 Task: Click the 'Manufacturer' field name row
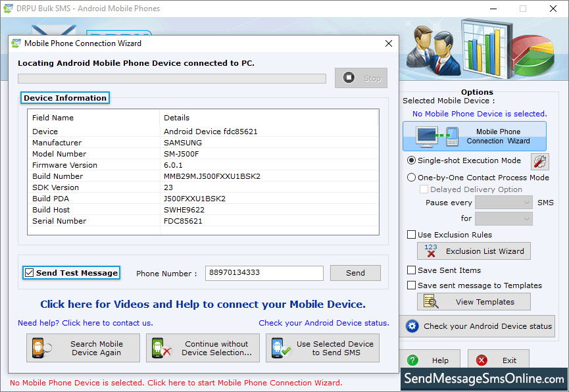coord(57,143)
